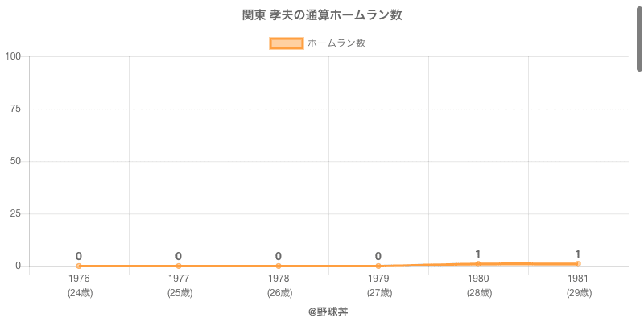The image size is (644, 322).
Task: Click the 1978 (26歳) axis label
Action: pyautogui.click(x=279, y=285)
